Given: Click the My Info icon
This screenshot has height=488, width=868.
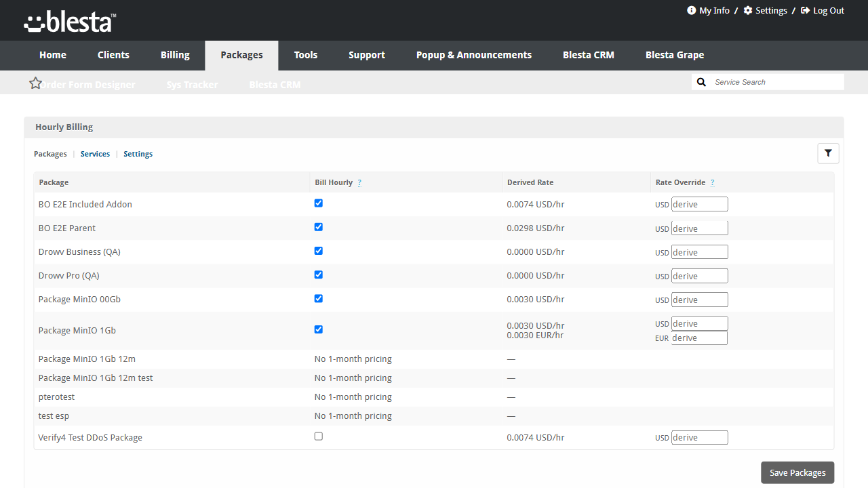Looking at the screenshot, I should (x=692, y=10).
